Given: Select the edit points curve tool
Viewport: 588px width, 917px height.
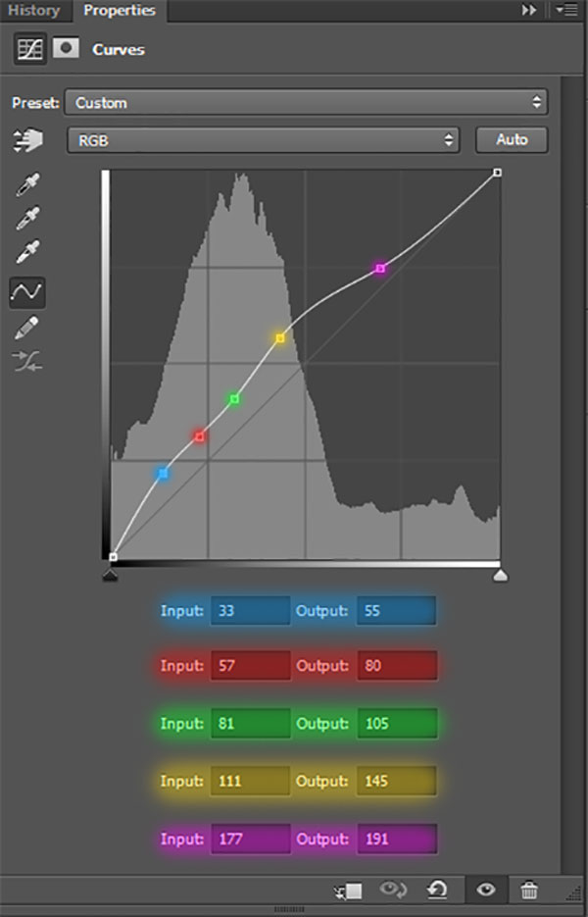Looking at the screenshot, I should 26,292.
